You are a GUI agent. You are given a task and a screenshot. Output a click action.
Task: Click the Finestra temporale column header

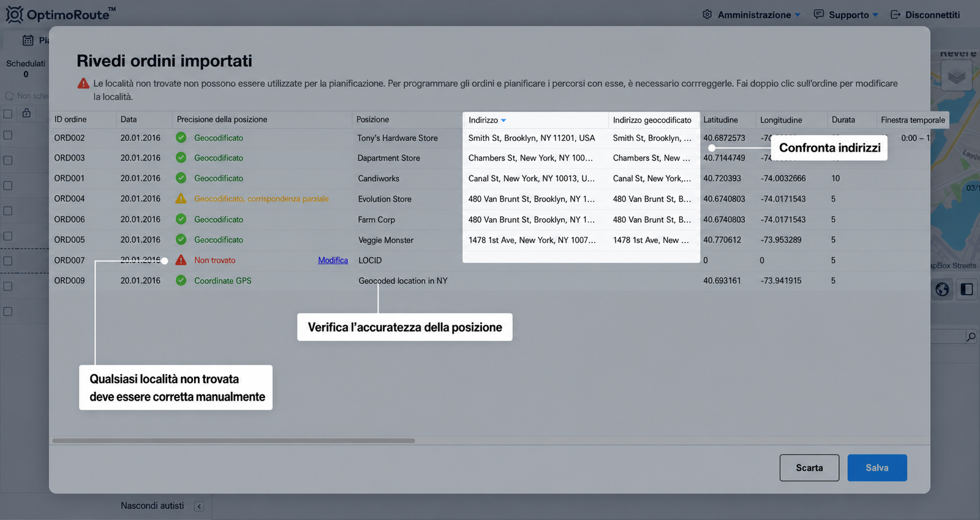913,120
